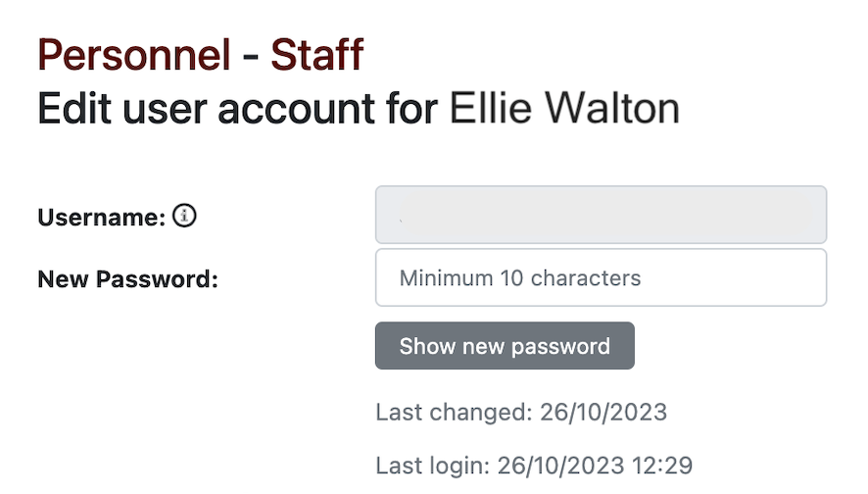Click the grey Show new password button
The image size is (868, 494).
505,346
